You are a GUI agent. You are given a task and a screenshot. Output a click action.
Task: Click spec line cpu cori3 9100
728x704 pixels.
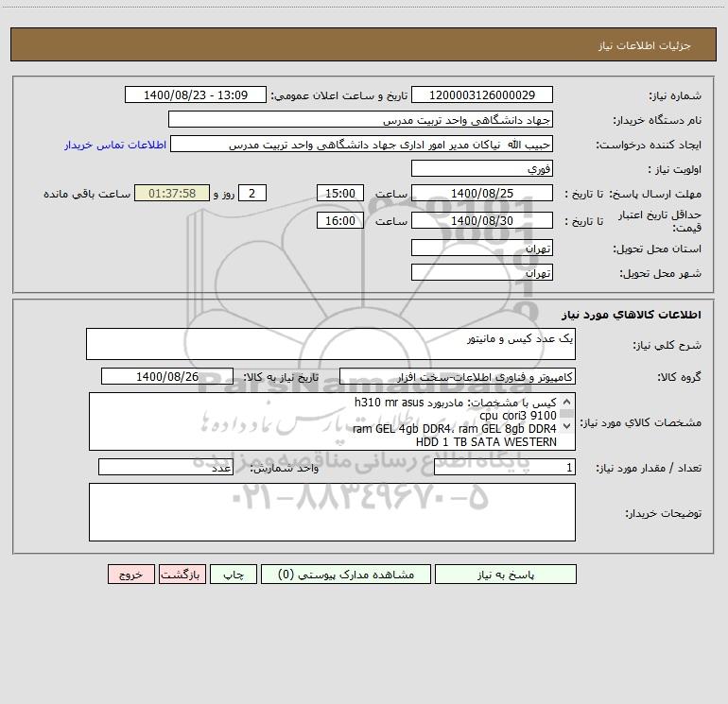coord(518,416)
